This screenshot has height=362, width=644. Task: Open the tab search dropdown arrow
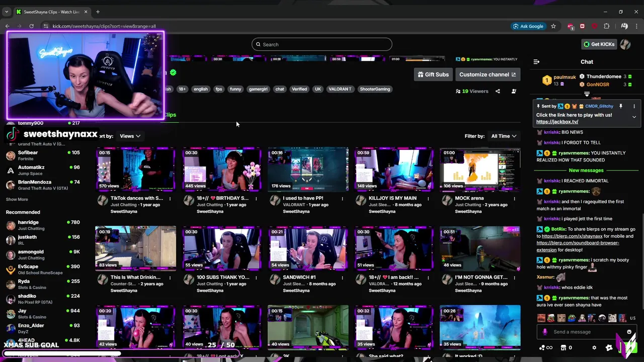tap(7, 12)
